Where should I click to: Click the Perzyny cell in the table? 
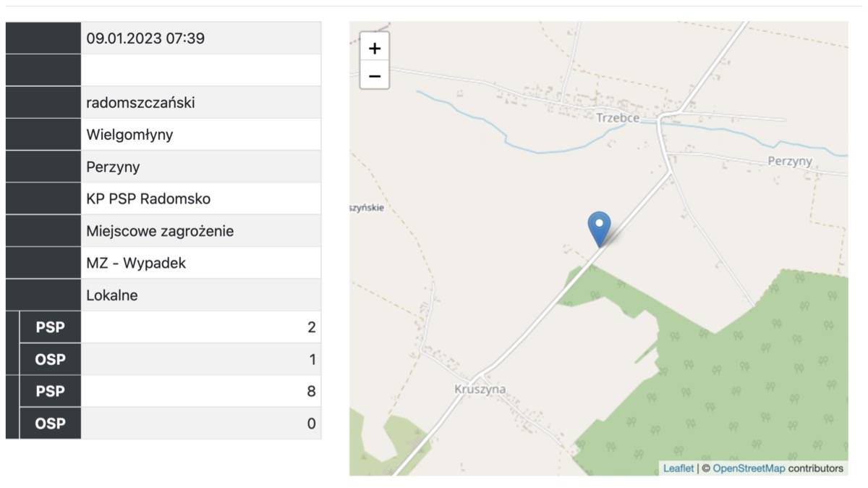(x=200, y=167)
